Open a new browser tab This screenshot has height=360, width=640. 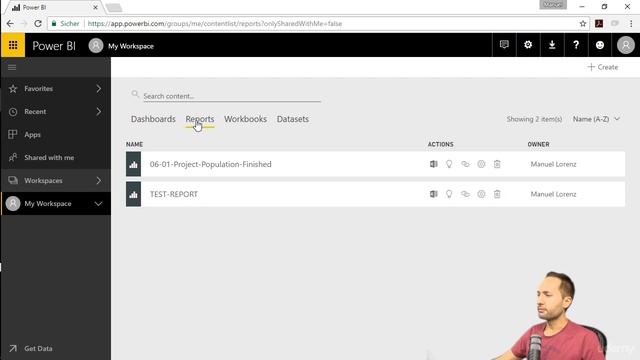coord(113,7)
